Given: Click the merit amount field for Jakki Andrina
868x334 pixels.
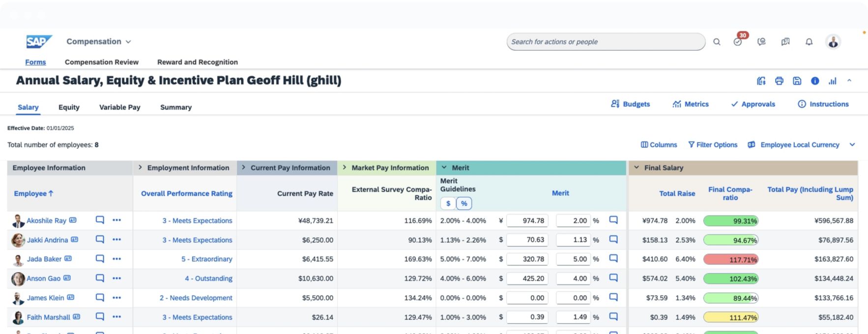Looking at the screenshot, I should pyautogui.click(x=527, y=240).
